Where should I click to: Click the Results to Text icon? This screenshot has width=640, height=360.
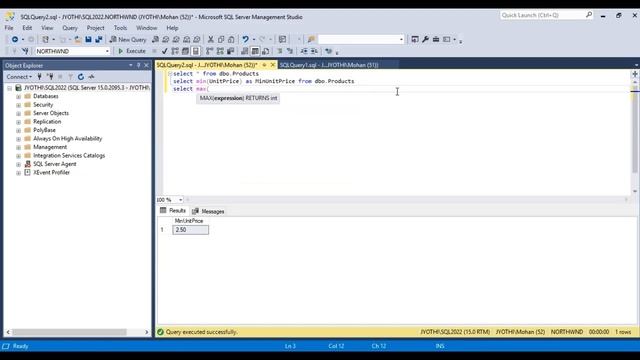tap(244, 51)
